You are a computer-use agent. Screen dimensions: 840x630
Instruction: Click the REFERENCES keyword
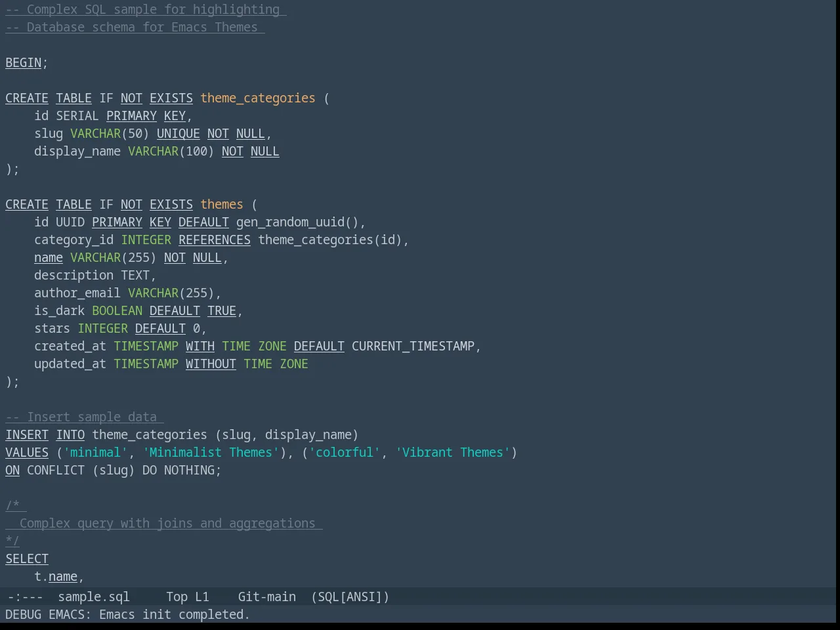(x=215, y=240)
